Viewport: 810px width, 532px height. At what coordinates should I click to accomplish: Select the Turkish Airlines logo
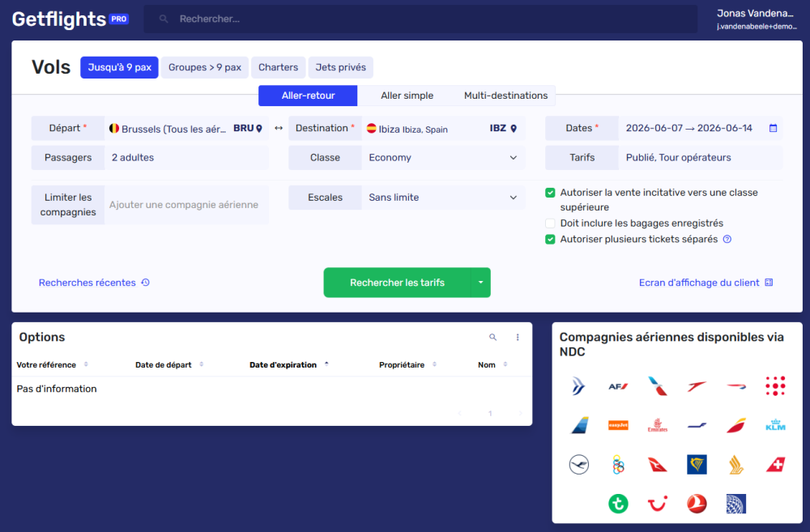[x=697, y=503]
